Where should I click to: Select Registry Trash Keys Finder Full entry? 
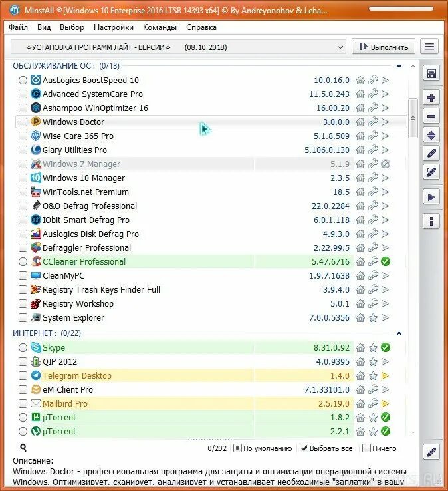(x=211, y=289)
